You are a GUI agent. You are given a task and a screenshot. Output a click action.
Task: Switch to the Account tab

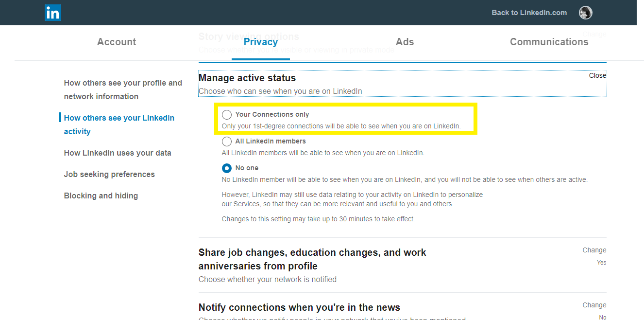coord(116,42)
